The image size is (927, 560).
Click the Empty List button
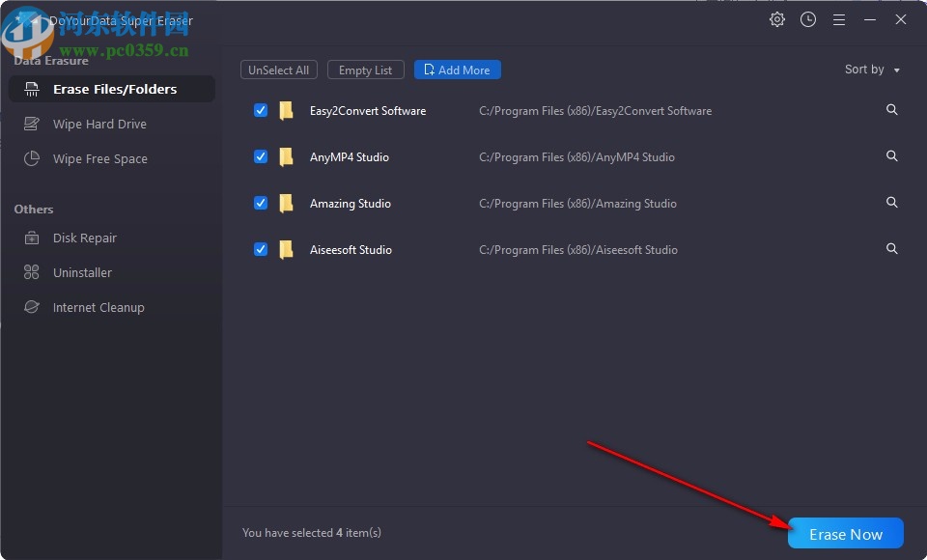(x=365, y=70)
